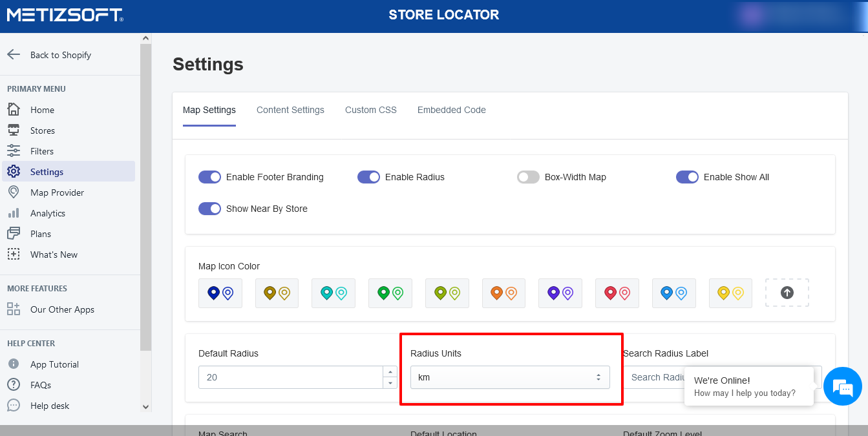Switch to the Content Settings tab
This screenshot has width=868, height=436.
pyautogui.click(x=290, y=110)
